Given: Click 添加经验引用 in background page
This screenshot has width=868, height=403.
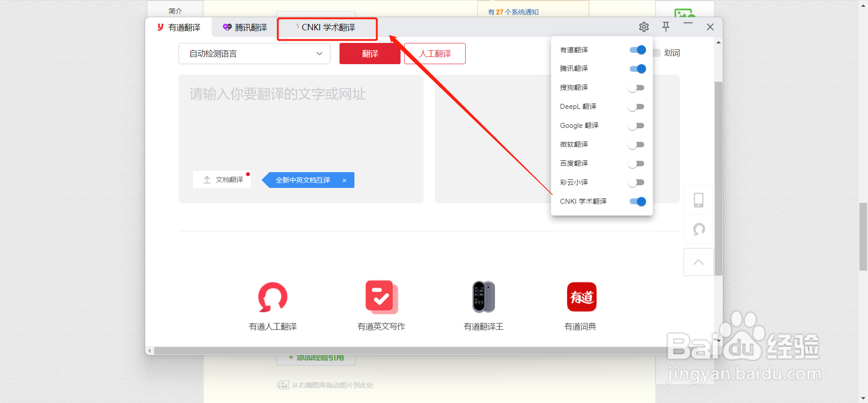Looking at the screenshot, I should (x=316, y=358).
